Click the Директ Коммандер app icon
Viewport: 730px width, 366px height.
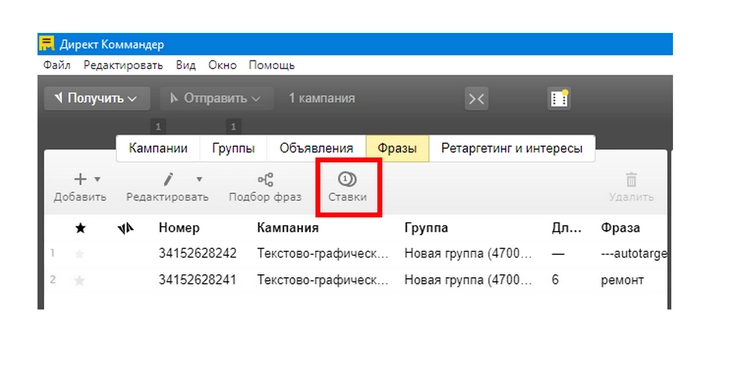click(x=47, y=44)
